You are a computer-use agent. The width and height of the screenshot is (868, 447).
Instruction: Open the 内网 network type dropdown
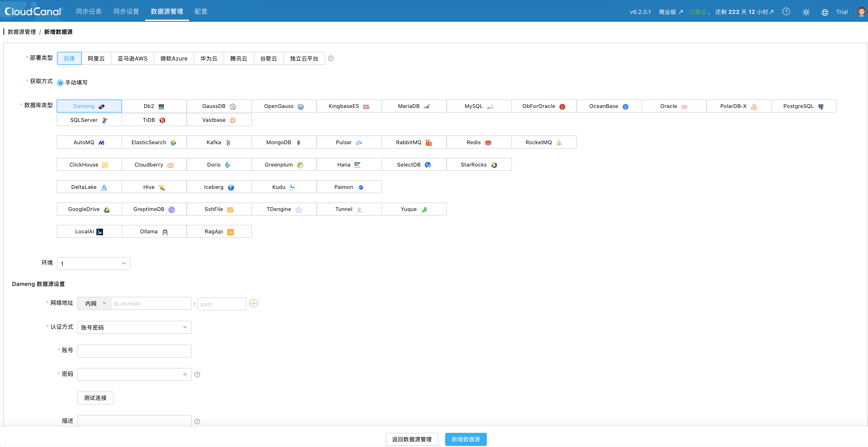tap(94, 303)
